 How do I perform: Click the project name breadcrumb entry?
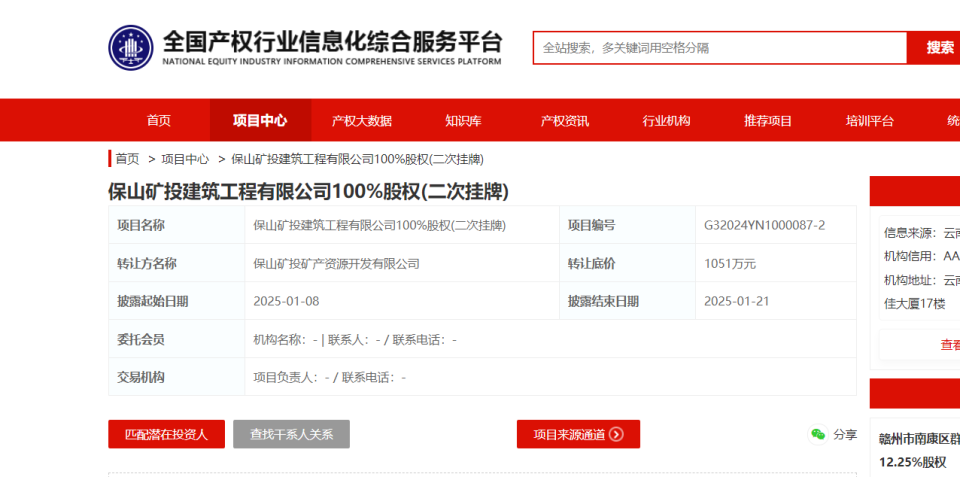click(358, 159)
